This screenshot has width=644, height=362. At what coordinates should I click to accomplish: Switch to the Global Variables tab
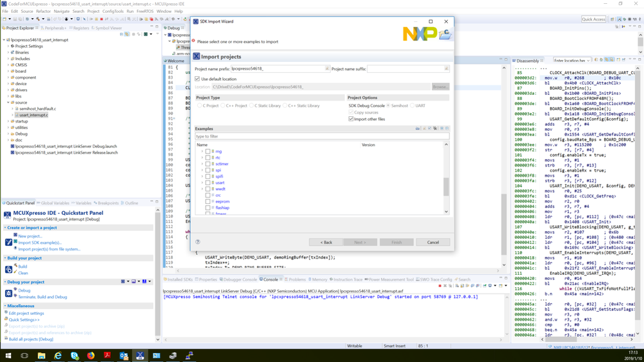point(53,203)
